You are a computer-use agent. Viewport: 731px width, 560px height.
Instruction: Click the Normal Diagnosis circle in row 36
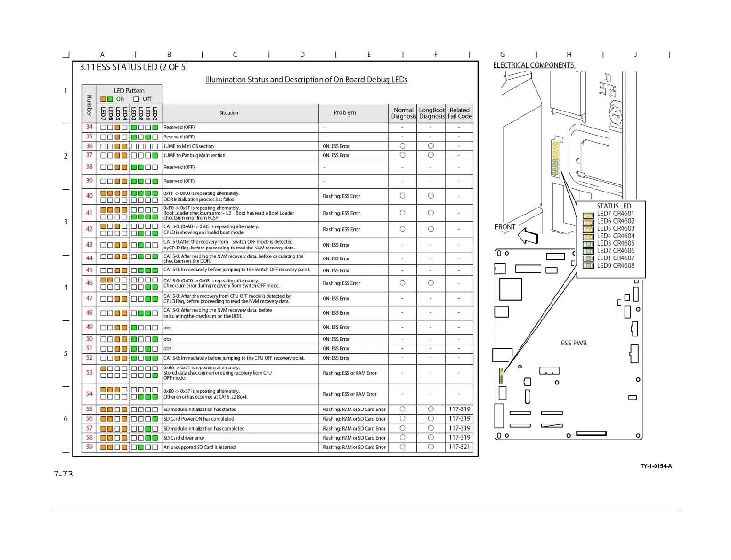(402, 146)
